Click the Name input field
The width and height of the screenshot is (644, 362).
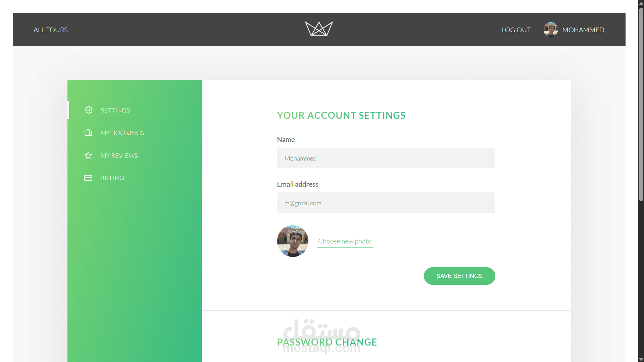tap(386, 158)
